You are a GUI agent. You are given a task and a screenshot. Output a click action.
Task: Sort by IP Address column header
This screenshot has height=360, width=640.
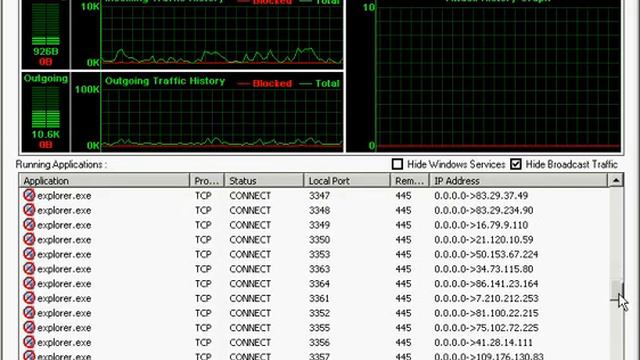[518, 180]
